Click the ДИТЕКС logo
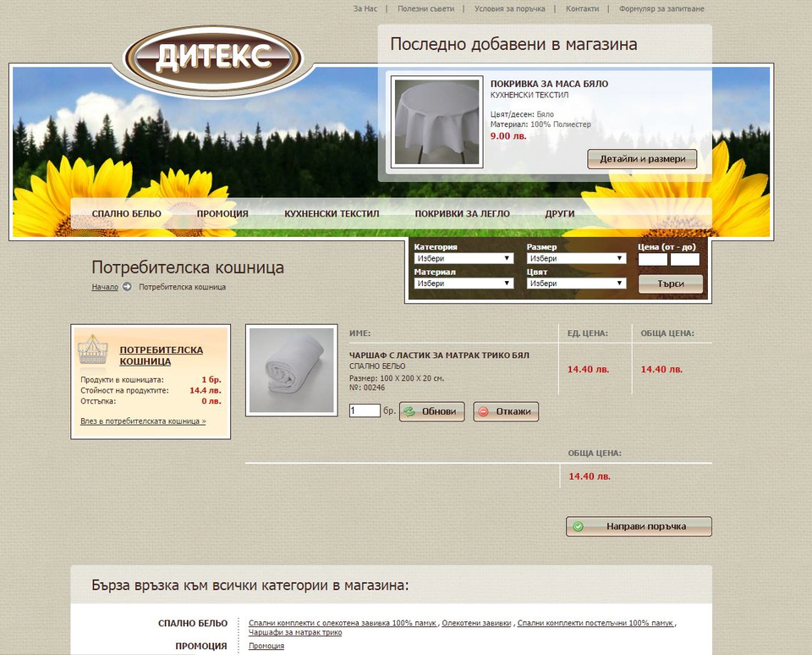Image resolution: width=812 pixels, height=655 pixels. [x=213, y=59]
